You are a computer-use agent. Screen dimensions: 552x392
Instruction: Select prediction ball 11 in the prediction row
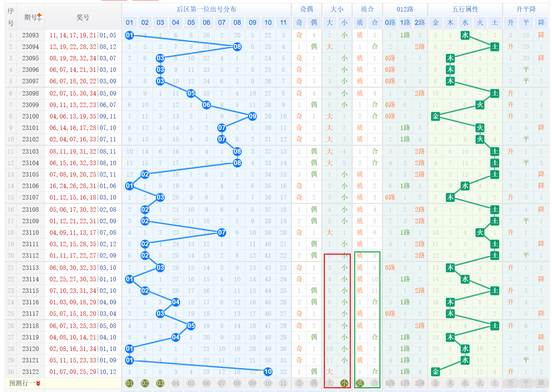(283, 383)
